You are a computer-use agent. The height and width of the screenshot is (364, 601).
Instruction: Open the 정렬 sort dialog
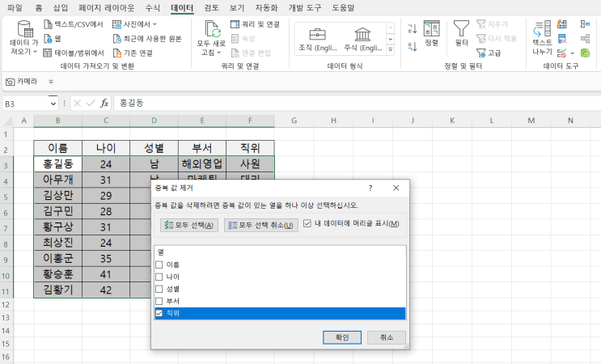click(432, 34)
